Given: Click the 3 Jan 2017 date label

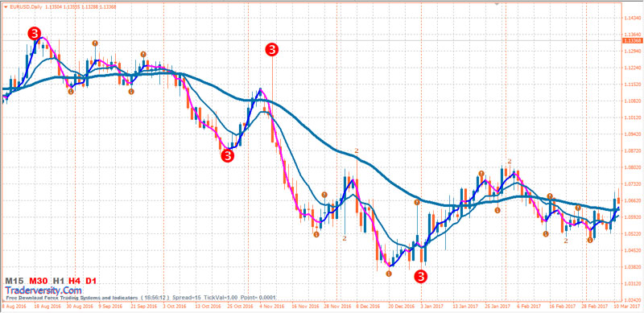Looking at the screenshot, I should point(433,306).
